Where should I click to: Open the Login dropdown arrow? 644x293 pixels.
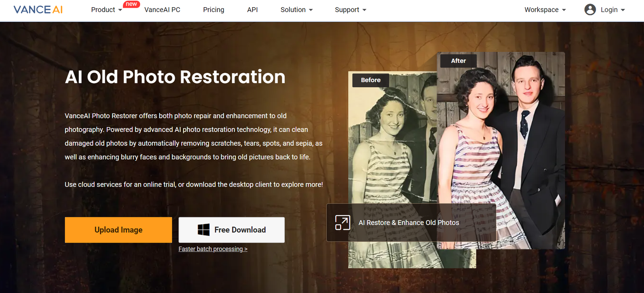(x=623, y=10)
